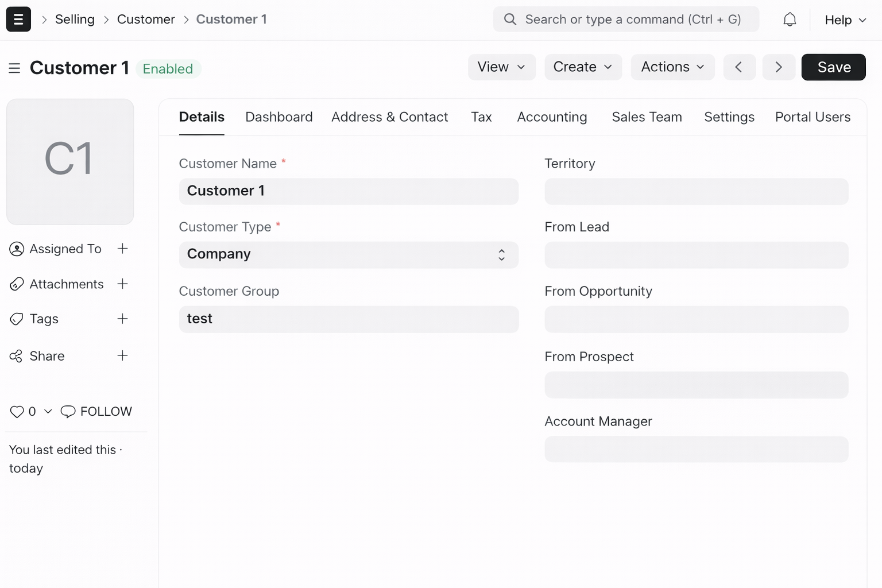This screenshot has height=588, width=882.
Task: Click the C1 customer image placeholder
Action: 70,161
